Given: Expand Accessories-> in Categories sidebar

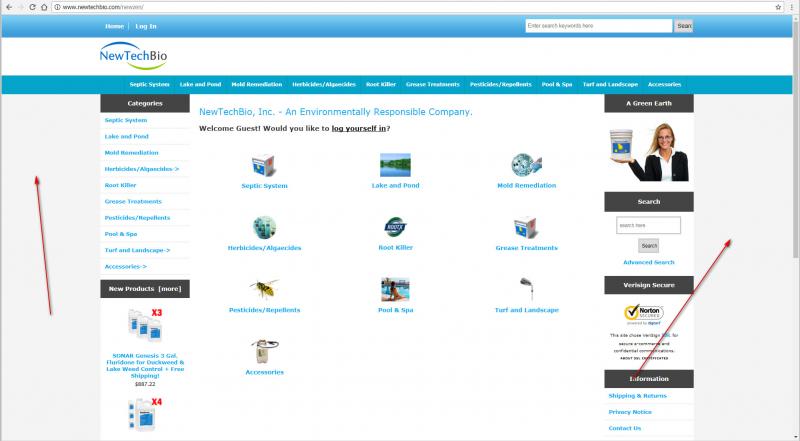Looking at the screenshot, I should [126, 266].
